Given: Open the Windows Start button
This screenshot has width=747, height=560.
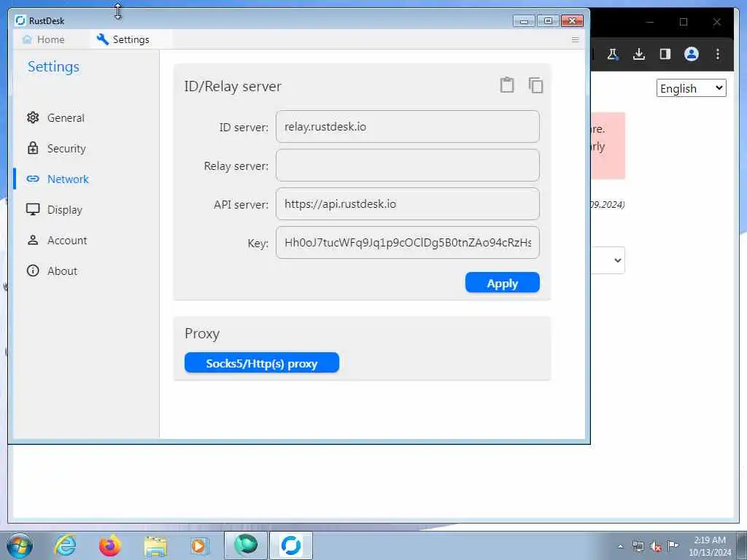Looking at the screenshot, I should click(20, 545).
